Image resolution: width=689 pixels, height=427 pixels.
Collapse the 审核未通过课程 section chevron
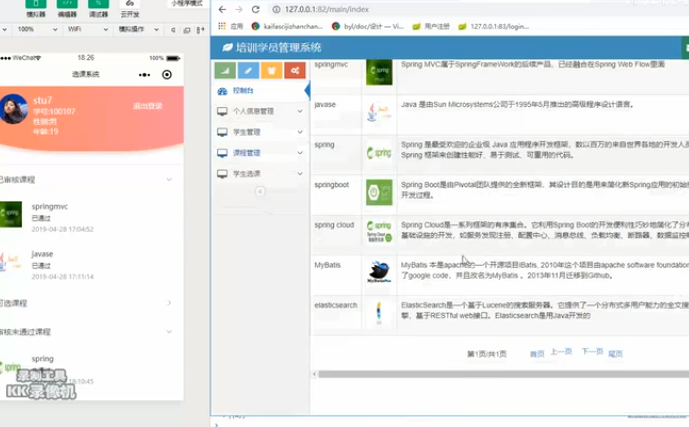[x=169, y=332]
